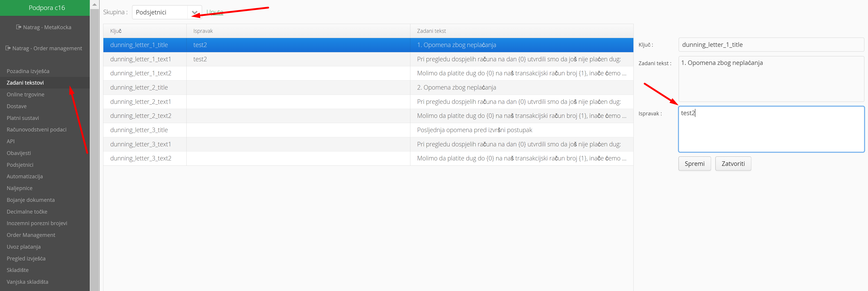This screenshot has width=868, height=291.
Task: Click the Ključ input field
Action: point(771,45)
